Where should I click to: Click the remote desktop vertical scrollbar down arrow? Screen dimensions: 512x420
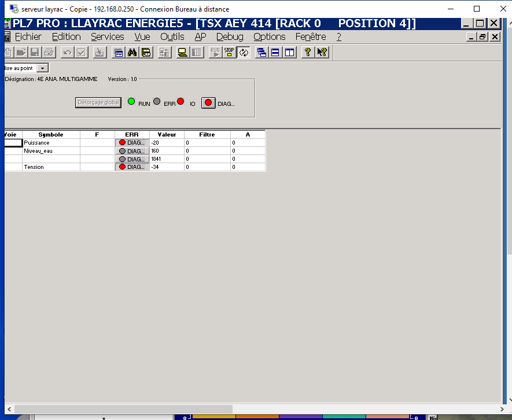point(510,399)
